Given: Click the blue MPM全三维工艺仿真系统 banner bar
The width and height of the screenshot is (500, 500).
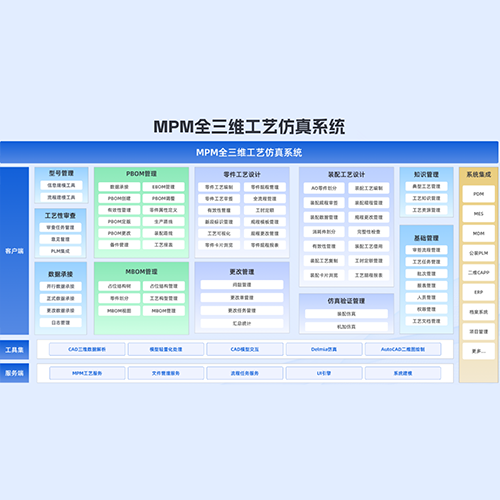Looking at the screenshot, I should click(x=249, y=152).
